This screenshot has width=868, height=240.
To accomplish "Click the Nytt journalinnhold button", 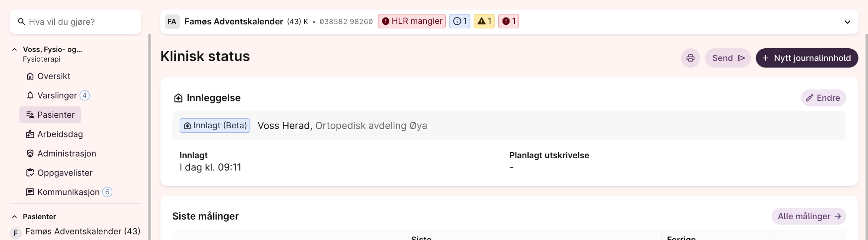I will (x=807, y=58).
